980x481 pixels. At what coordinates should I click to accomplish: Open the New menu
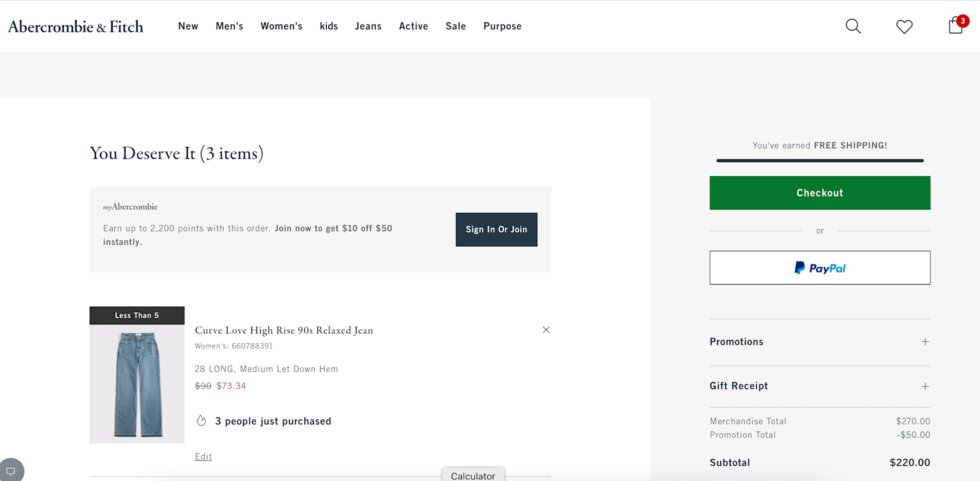(x=188, y=26)
